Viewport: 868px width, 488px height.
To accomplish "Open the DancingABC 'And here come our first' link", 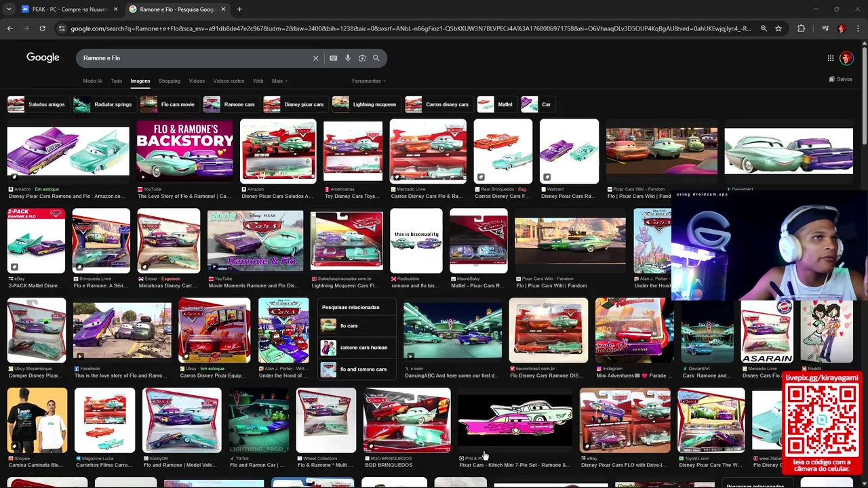I will click(454, 375).
